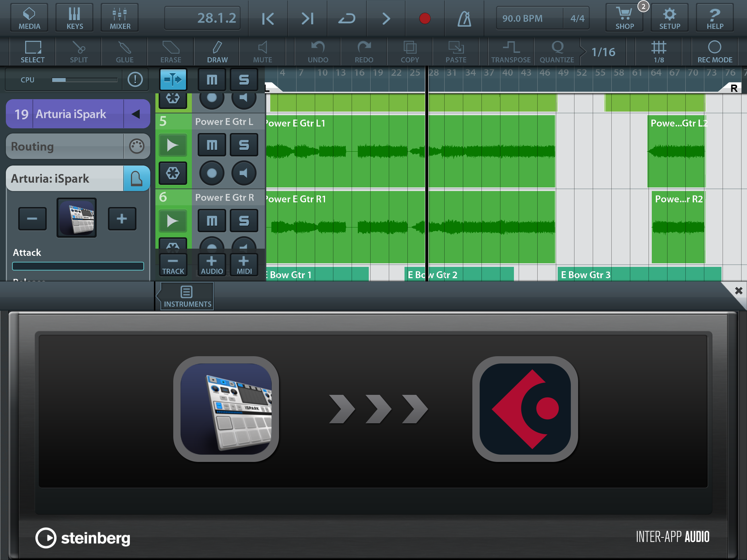Start playback with the play button
Screen dimensions: 747x560
(x=386, y=18)
